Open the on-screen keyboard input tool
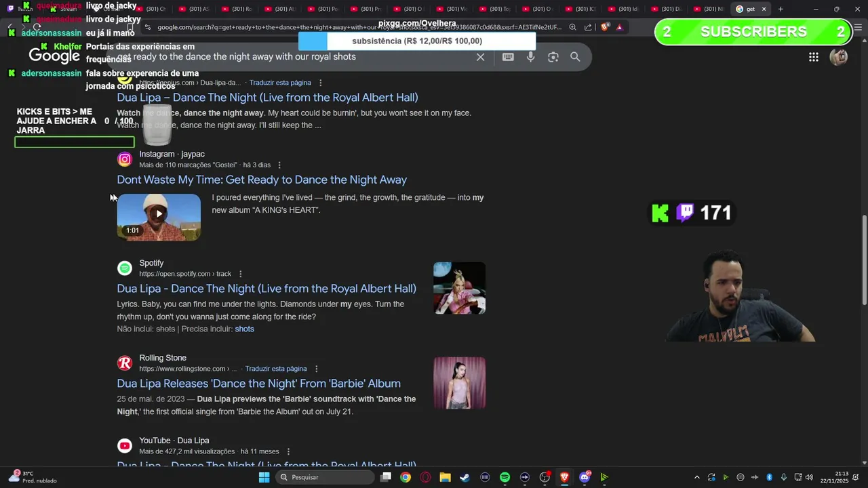868x488 pixels. pyautogui.click(x=508, y=57)
